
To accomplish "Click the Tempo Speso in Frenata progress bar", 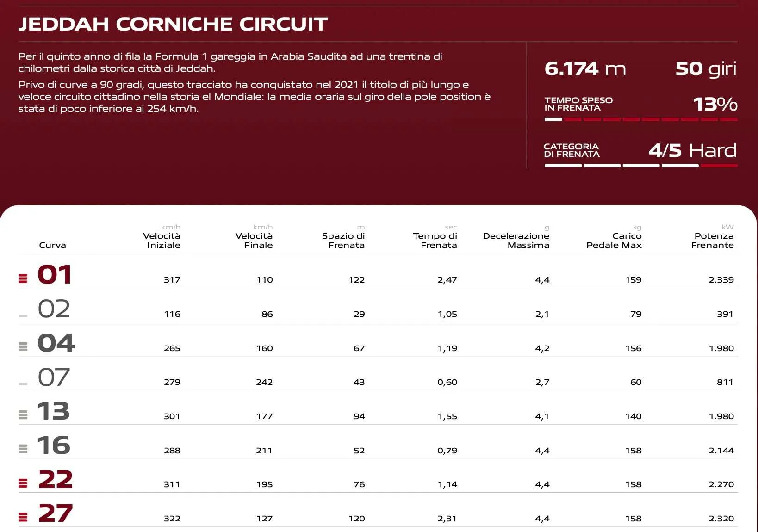I will tap(640, 119).
